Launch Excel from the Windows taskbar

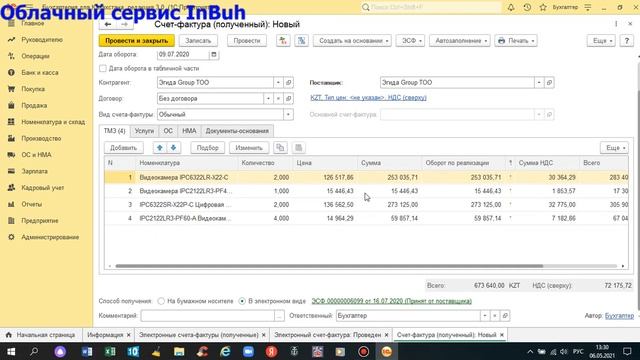point(110,351)
